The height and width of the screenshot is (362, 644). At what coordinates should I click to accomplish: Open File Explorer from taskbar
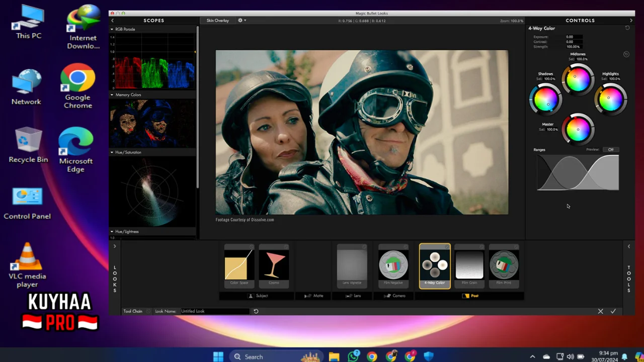[x=334, y=356]
